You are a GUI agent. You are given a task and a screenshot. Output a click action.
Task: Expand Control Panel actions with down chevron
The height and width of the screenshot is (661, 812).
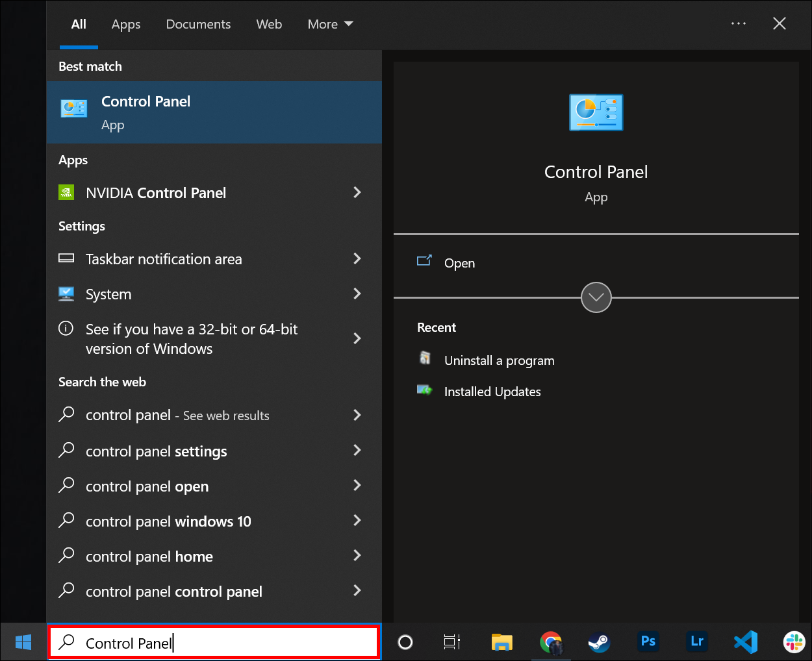point(596,297)
